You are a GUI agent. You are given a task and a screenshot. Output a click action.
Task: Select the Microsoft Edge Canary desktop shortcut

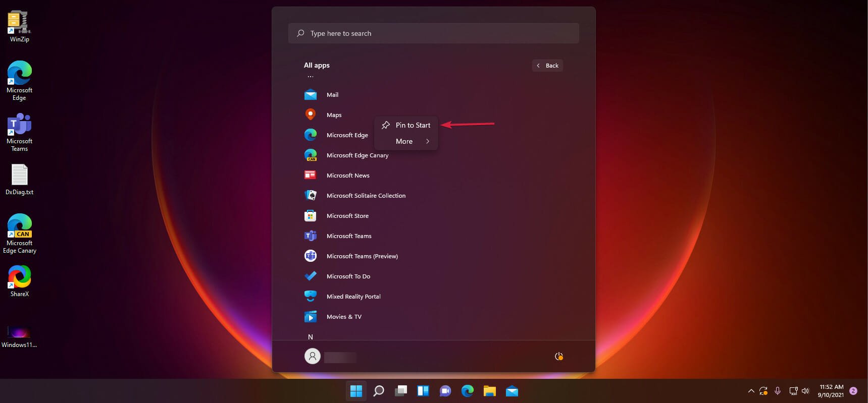[19, 234]
